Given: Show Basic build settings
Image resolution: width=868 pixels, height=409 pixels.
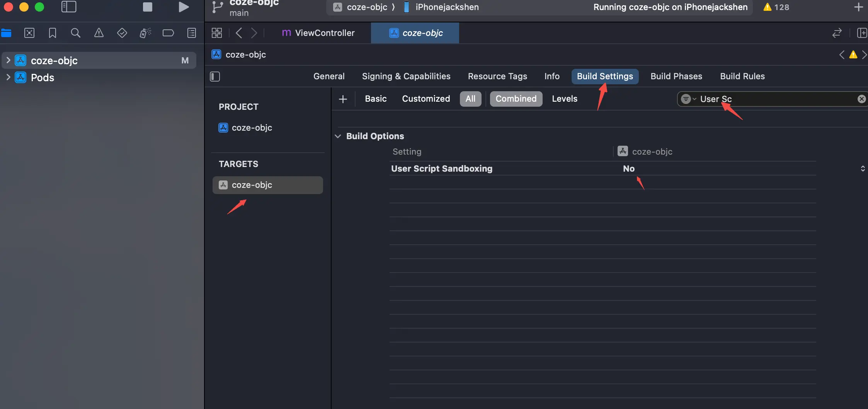Looking at the screenshot, I should (x=376, y=99).
